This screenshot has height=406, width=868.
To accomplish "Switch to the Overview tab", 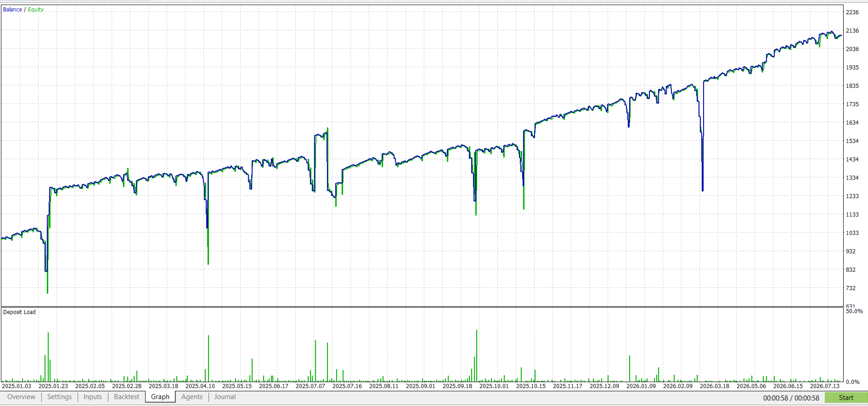I will tap(21, 397).
